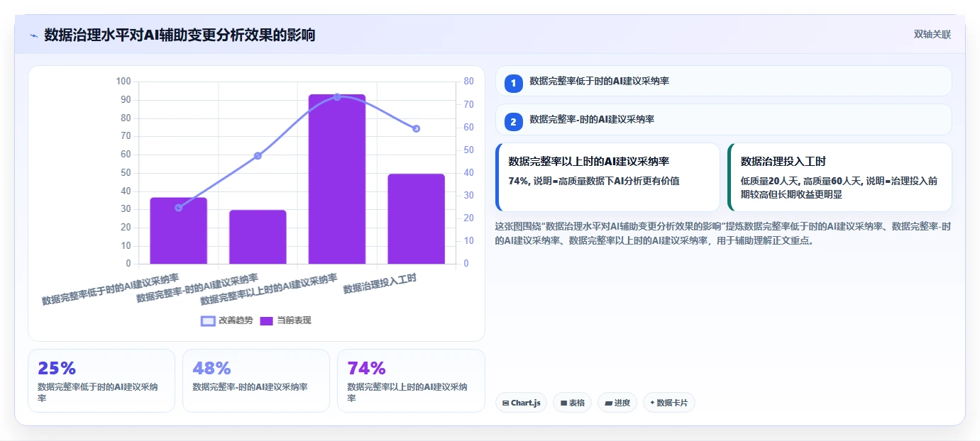Click the line point over the first bar
The image size is (980, 441).
click(178, 208)
